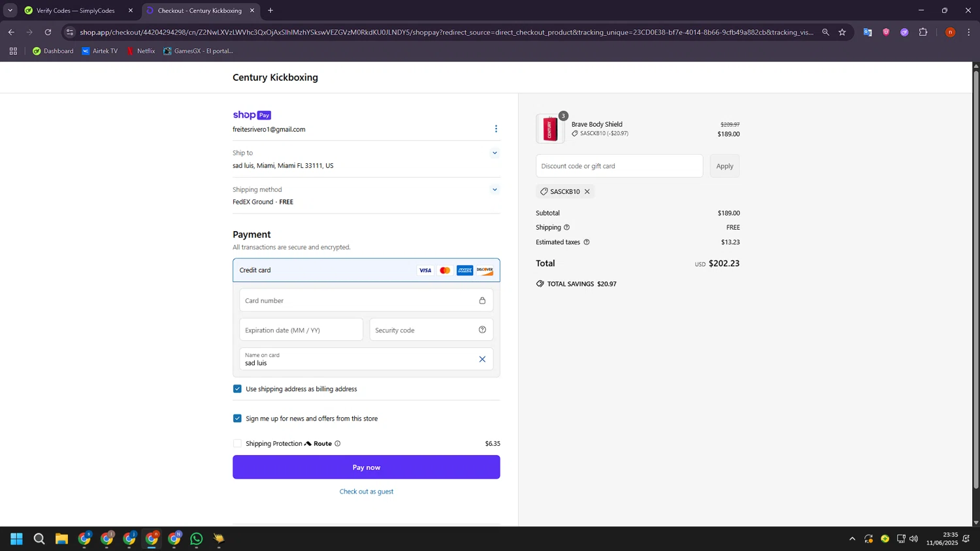This screenshot has height=551, width=980.
Task: Close the Verify Codes SimplyCodes tab
Action: point(131,10)
